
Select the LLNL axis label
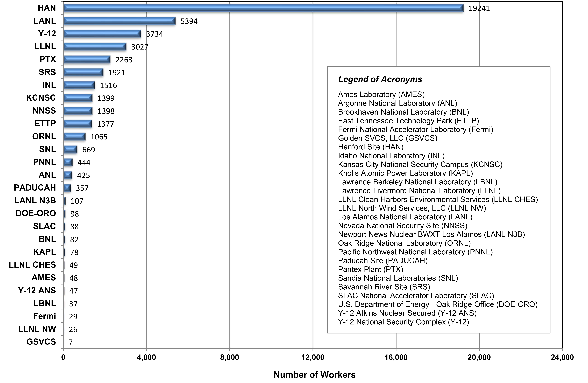click(45, 46)
